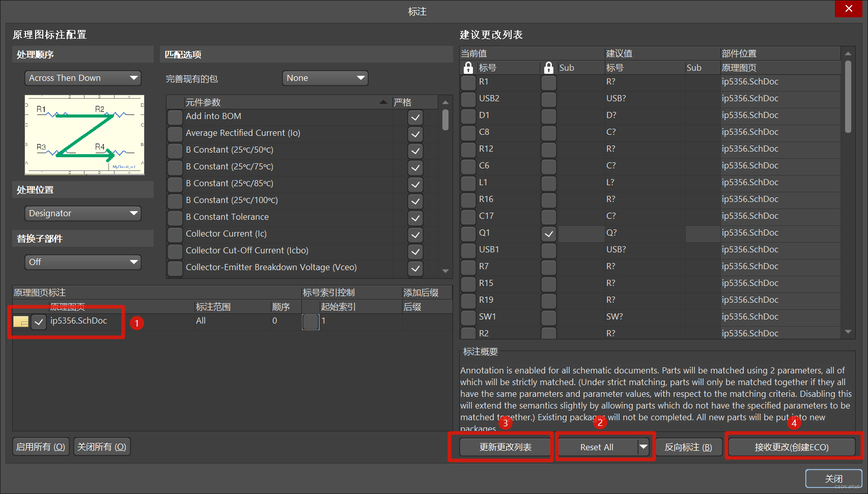Enable Collector Current (Ic) parameter checkbox
Image resolution: width=868 pixels, height=494 pixels.
[x=175, y=235]
